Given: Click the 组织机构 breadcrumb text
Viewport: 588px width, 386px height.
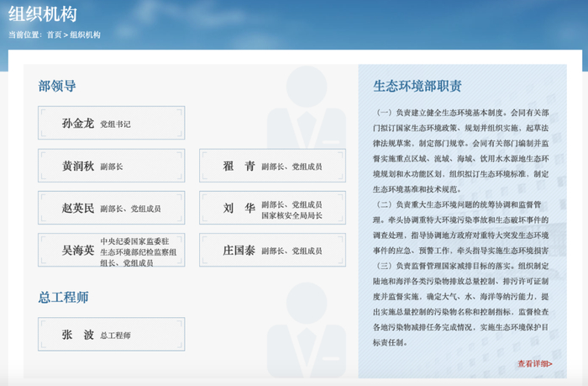Looking at the screenshot, I should (85, 35).
